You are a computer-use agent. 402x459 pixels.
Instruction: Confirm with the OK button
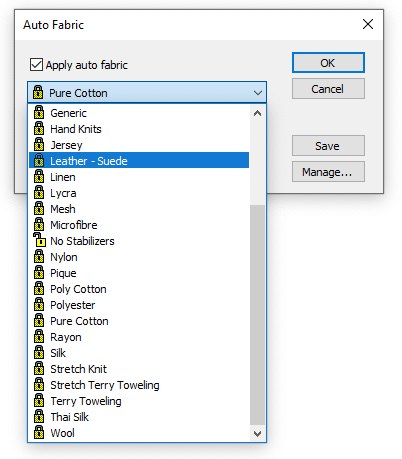tap(328, 63)
